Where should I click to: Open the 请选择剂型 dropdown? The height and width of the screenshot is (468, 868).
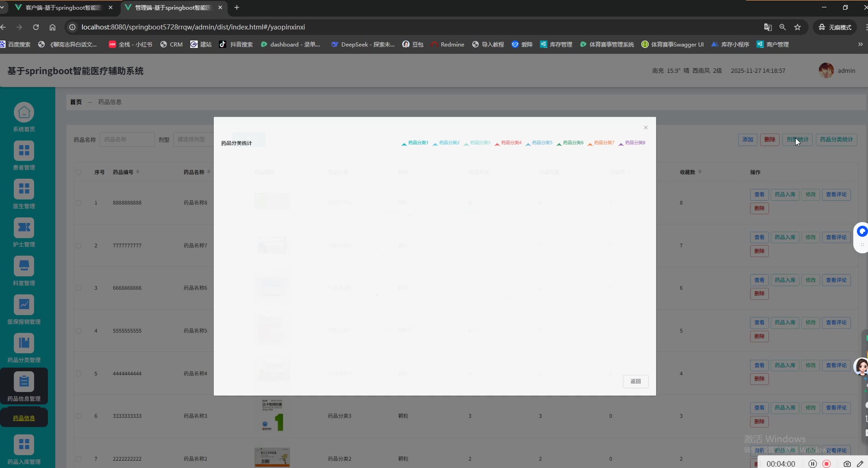tap(194, 140)
